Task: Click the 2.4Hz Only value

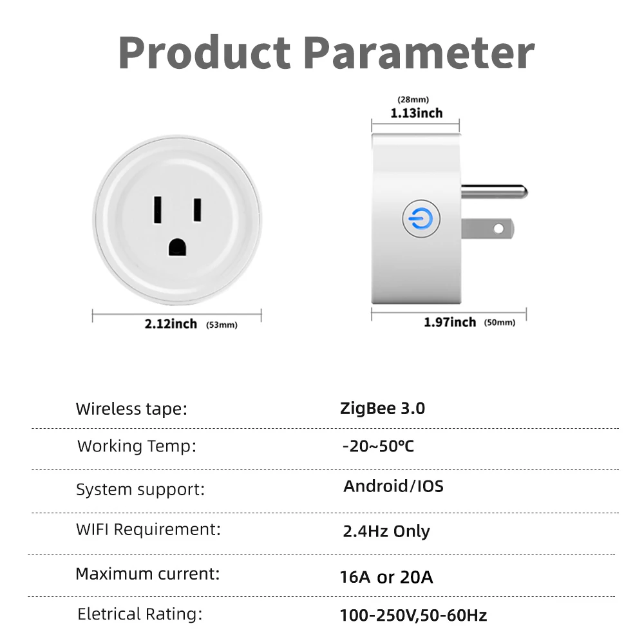Action: coord(386,531)
